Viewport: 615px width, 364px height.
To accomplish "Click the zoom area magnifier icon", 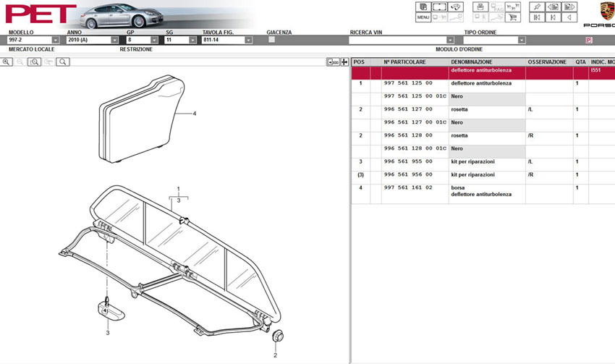I will coord(34,62).
